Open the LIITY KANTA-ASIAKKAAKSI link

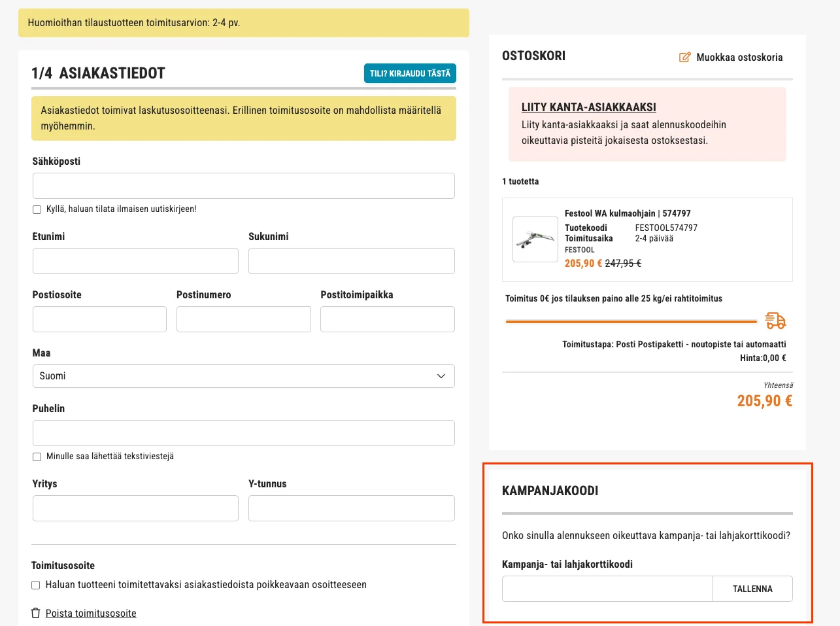pos(589,107)
